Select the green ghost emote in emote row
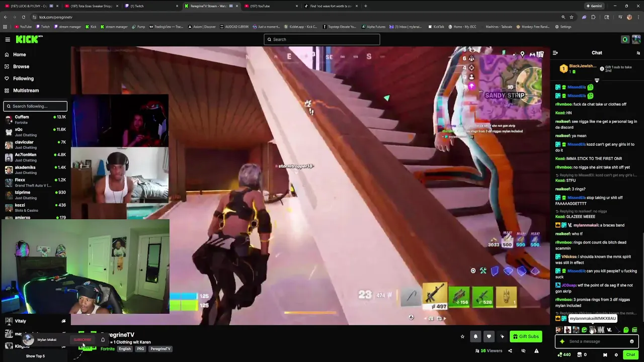The height and width of the screenshot is (362, 644). click(x=626, y=330)
